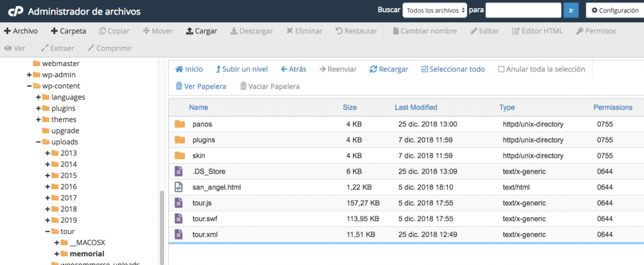The image size is (644, 265).
Task: Expand the languages tree folder
Action: click(38, 97)
